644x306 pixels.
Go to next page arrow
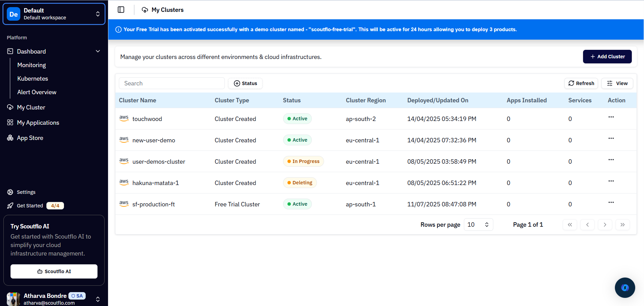(x=605, y=225)
